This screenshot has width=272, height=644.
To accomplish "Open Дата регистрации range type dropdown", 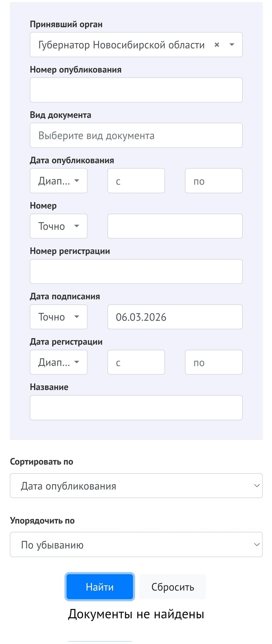I will (x=59, y=362).
